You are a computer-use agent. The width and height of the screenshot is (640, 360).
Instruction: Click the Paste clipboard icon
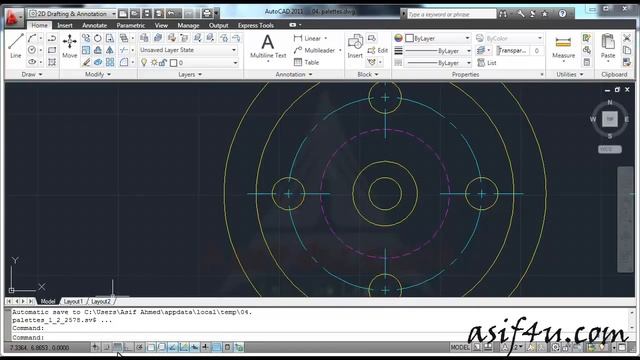[x=608, y=47]
